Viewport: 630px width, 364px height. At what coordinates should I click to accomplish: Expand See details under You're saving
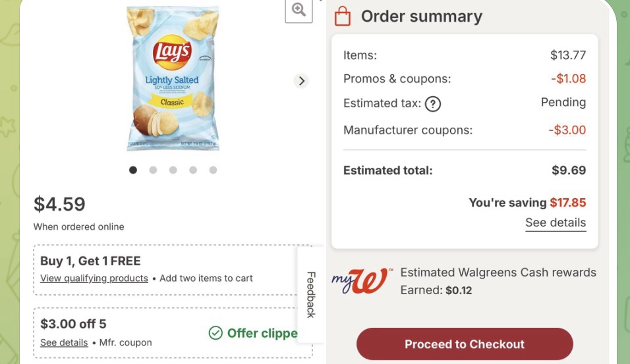[x=555, y=222]
